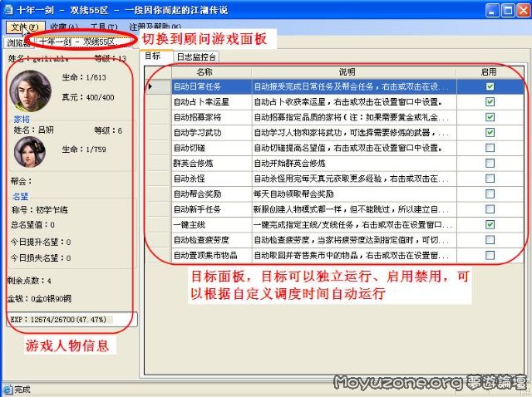The width and height of the screenshot is (532, 397).
Task: Open the 收藏(A) menu
Action: coord(65,27)
